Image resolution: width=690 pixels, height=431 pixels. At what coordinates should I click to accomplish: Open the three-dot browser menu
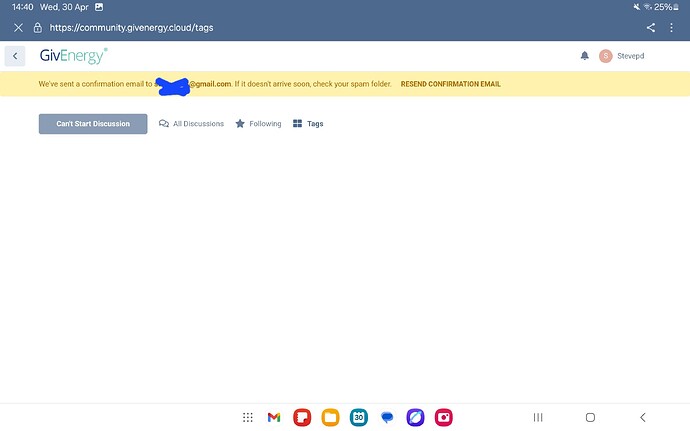pos(673,28)
